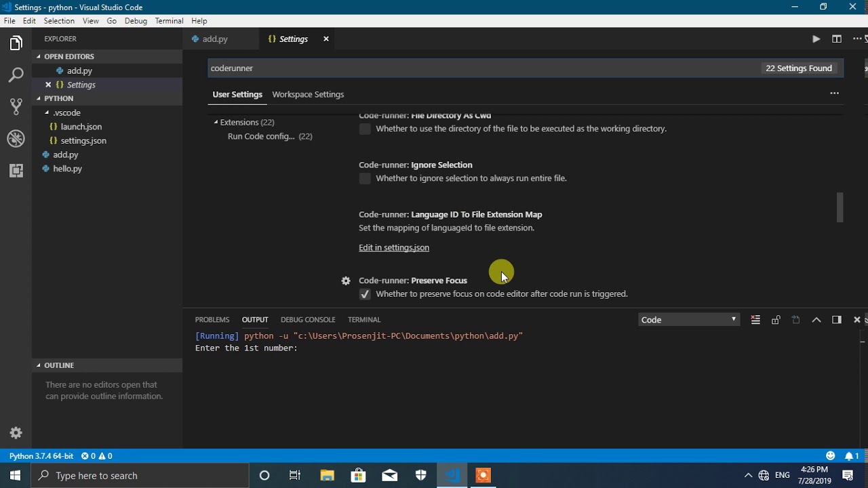Uncheck the Preserve Focus checkbox
Screen dimensions: 868x488
365,294
